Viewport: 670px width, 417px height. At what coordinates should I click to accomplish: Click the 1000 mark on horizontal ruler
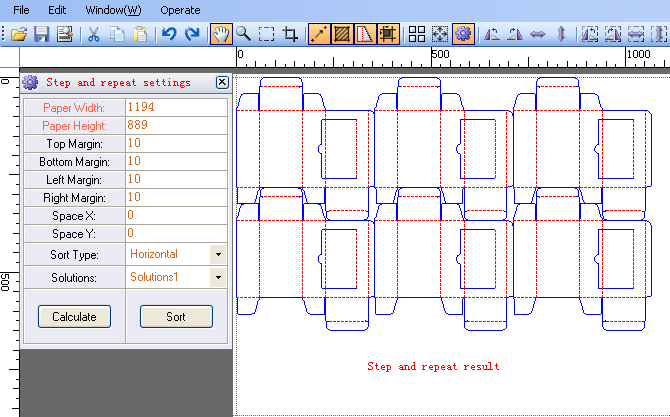point(638,54)
